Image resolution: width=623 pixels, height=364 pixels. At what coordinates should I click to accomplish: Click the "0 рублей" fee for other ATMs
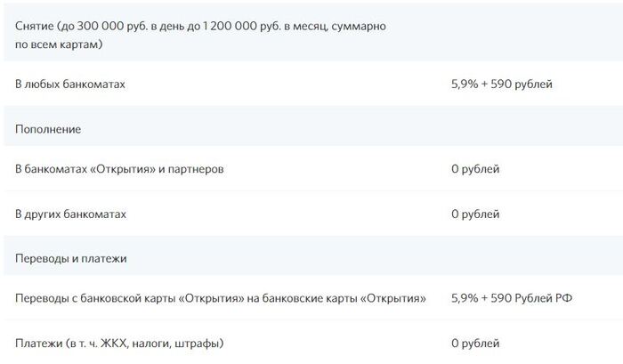pyautogui.click(x=475, y=214)
